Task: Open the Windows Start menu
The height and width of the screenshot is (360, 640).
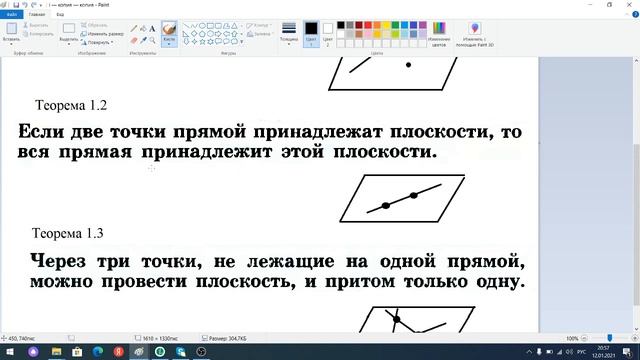Action: [10, 351]
